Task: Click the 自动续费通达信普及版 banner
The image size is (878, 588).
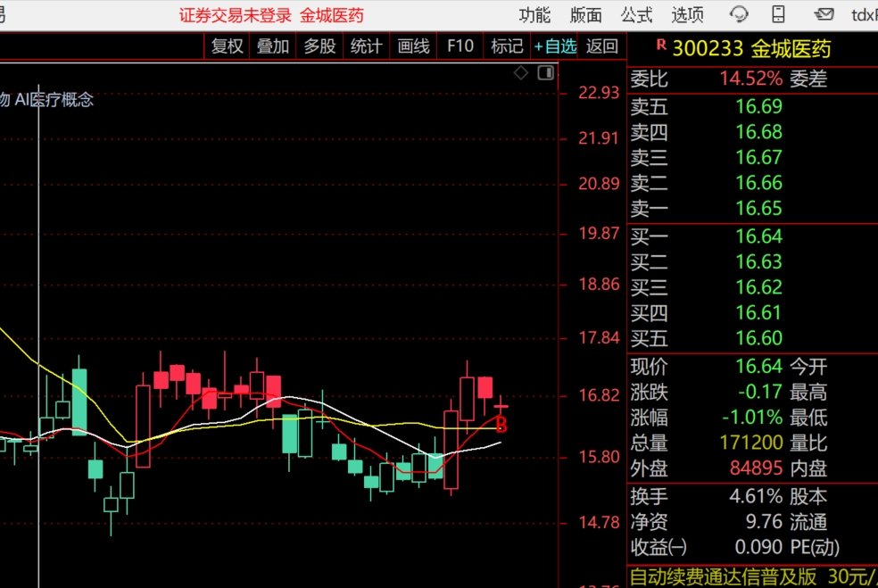Action: 752,577
